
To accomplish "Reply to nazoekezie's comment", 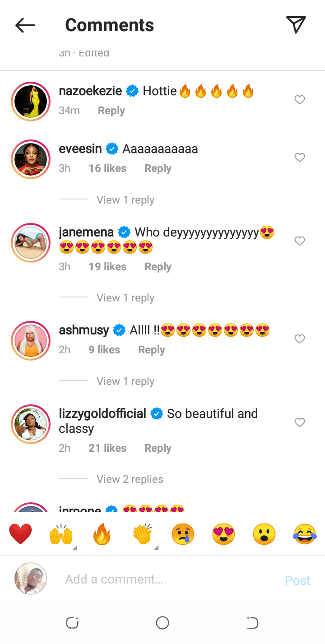I will [x=111, y=111].
